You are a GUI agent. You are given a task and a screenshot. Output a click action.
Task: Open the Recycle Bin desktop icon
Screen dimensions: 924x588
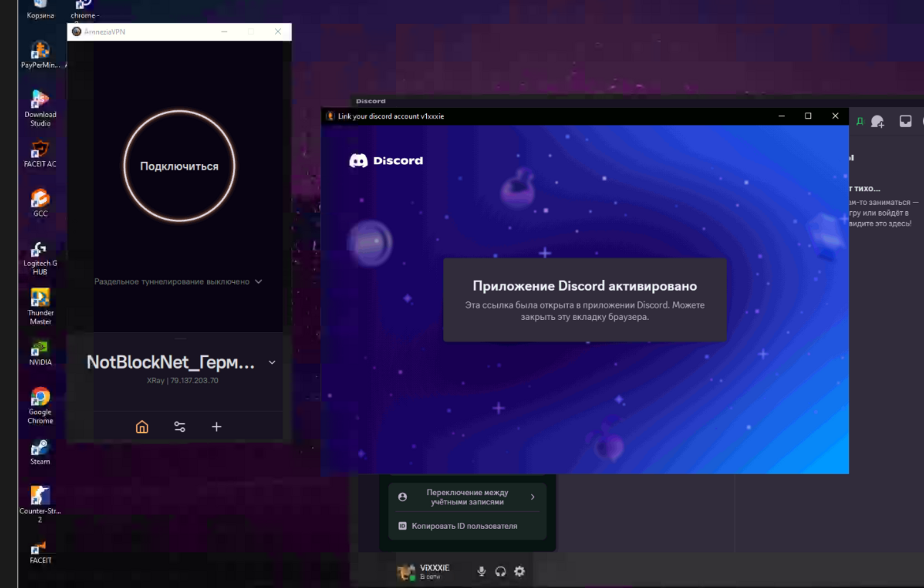pyautogui.click(x=40, y=9)
